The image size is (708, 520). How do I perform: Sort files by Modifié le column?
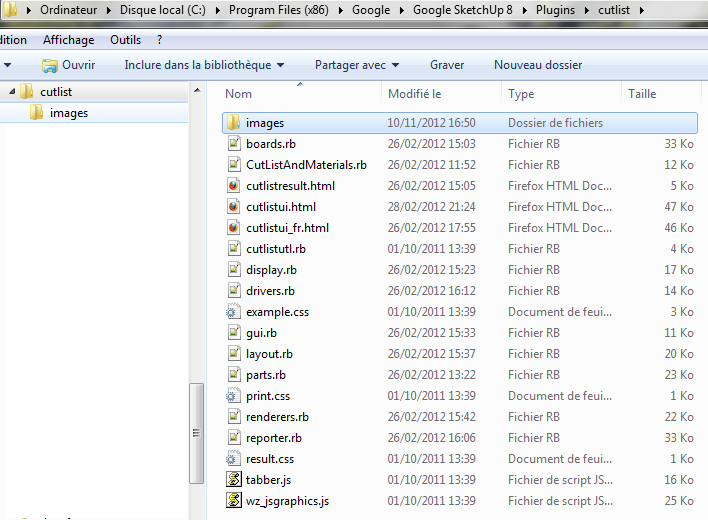[x=415, y=94]
